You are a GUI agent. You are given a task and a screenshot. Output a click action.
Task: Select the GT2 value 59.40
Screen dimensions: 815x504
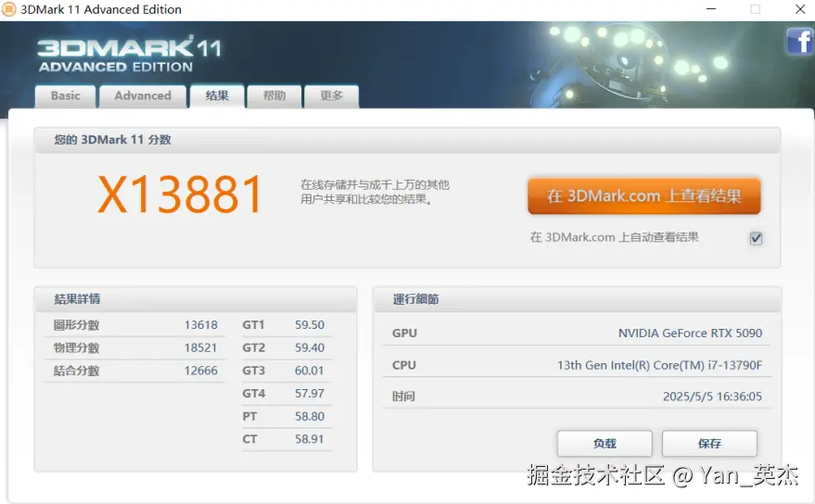coord(310,347)
